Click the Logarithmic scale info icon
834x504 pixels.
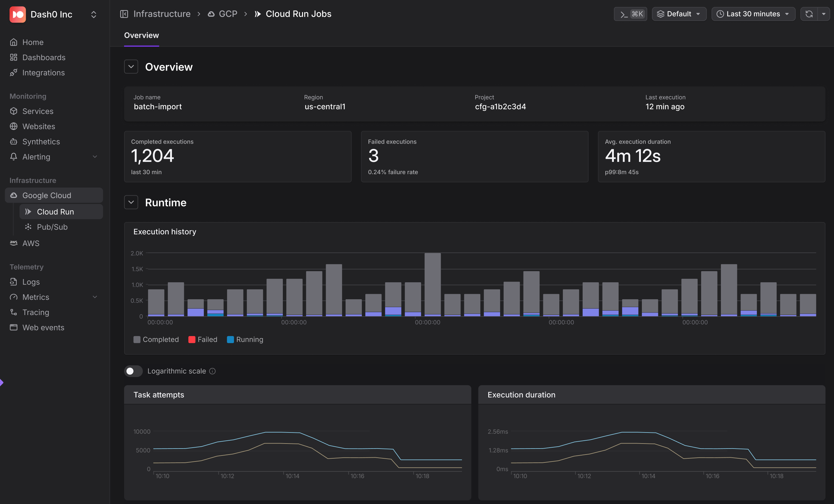[212, 371]
